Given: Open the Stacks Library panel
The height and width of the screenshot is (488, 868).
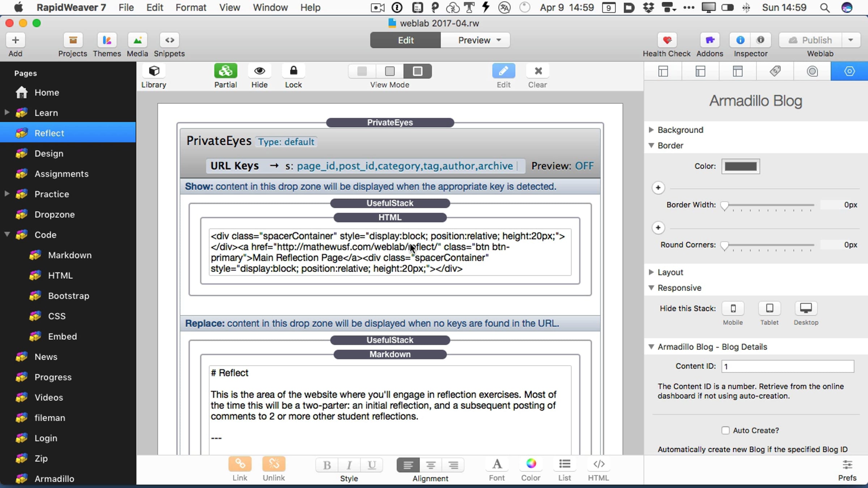Looking at the screenshot, I should (154, 71).
